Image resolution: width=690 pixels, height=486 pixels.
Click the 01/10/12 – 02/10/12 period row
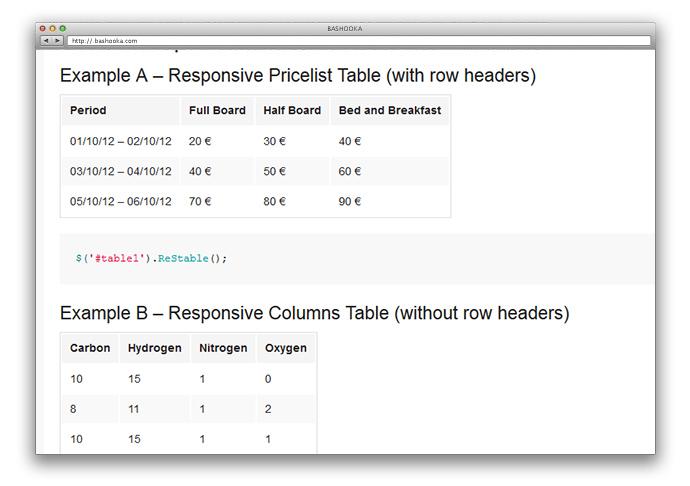121,141
